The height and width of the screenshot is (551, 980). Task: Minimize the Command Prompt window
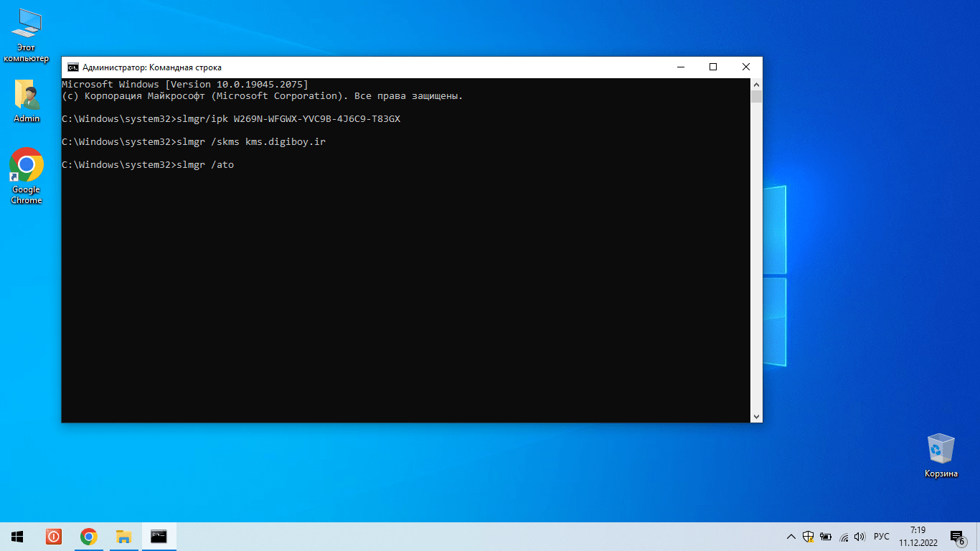click(x=680, y=67)
